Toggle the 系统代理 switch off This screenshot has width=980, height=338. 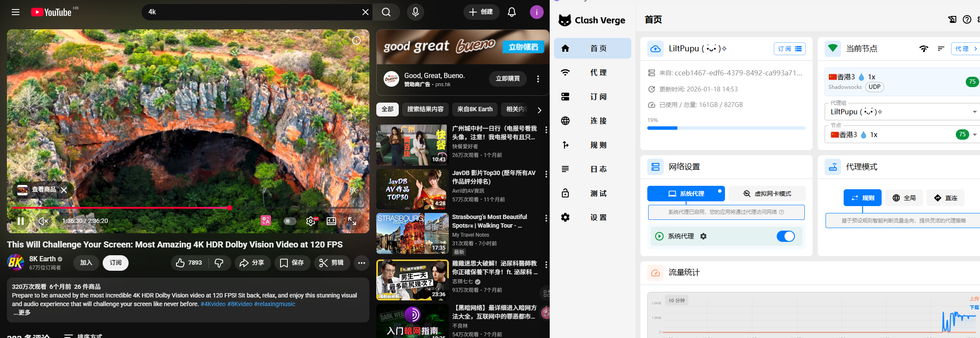(x=785, y=236)
